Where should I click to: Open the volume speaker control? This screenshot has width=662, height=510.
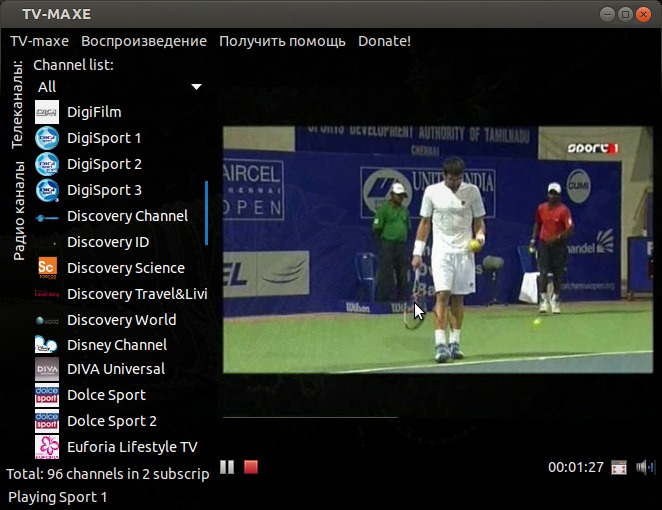pyautogui.click(x=644, y=467)
